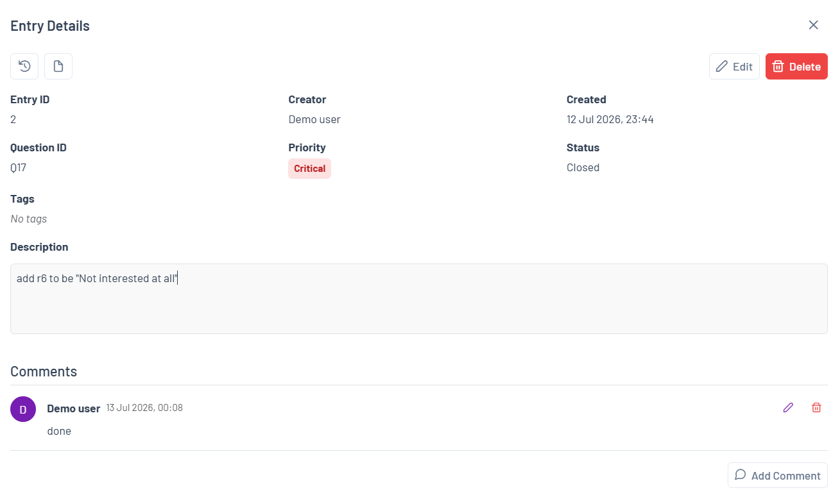Click the Q17 question ID value
The height and width of the screenshot is (504, 840).
(18, 167)
